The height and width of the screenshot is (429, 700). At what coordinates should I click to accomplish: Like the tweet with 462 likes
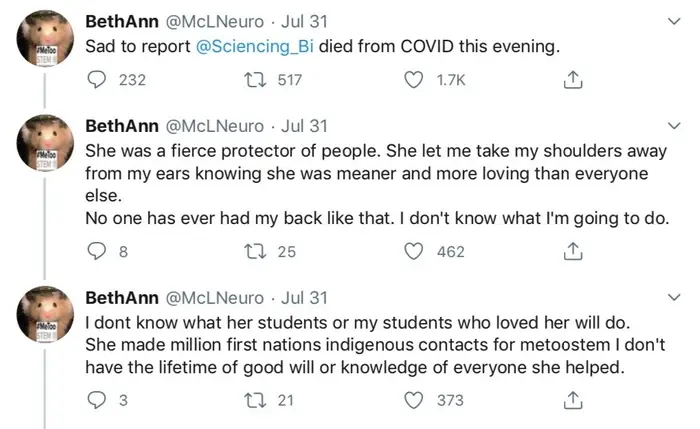(414, 252)
